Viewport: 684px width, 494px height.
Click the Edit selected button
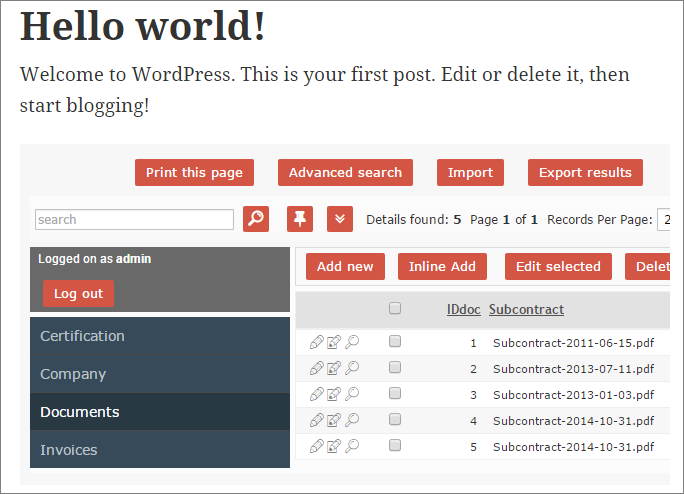pos(558,266)
